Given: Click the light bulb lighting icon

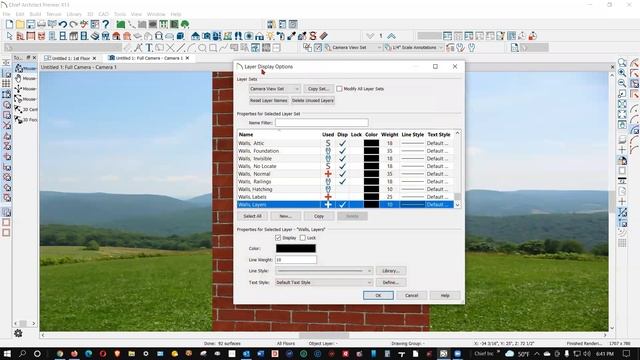Looking at the screenshot, I should [x=270, y=36].
